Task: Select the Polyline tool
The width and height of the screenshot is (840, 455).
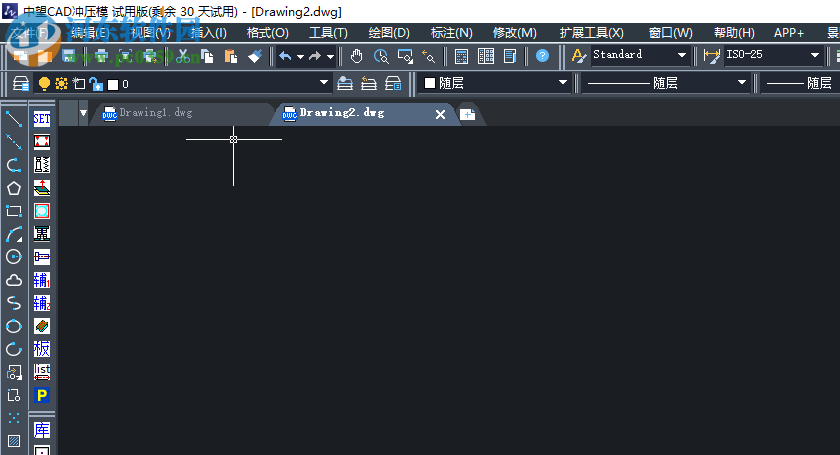Action: [14, 165]
